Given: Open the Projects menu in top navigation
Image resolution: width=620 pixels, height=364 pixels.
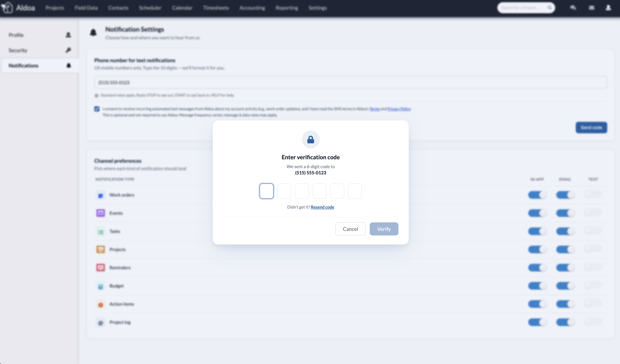Looking at the screenshot, I should pyautogui.click(x=55, y=8).
